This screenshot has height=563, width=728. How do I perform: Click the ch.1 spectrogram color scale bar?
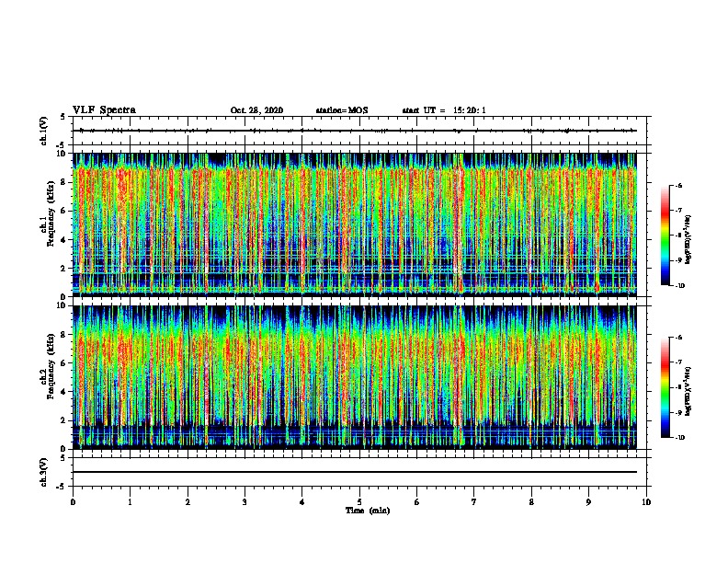(665, 236)
